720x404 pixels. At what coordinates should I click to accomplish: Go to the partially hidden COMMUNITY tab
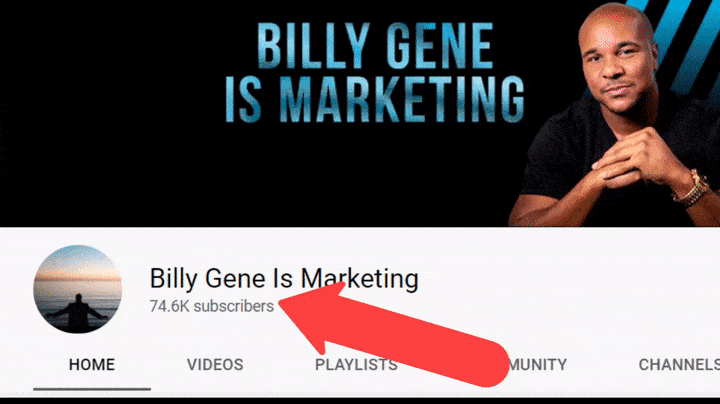[x=538, y=365]
